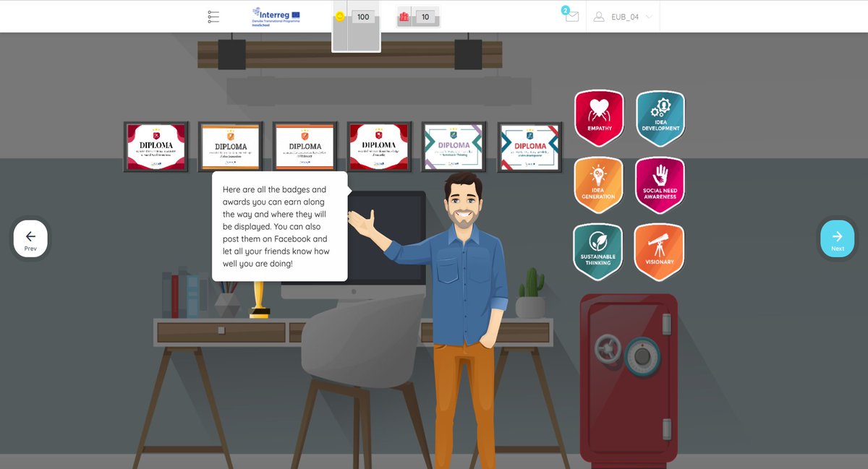Image resolution: width=868 pixels, height=469 pixels.
Task: Continue with the Next button
Action: click(838, 239)
